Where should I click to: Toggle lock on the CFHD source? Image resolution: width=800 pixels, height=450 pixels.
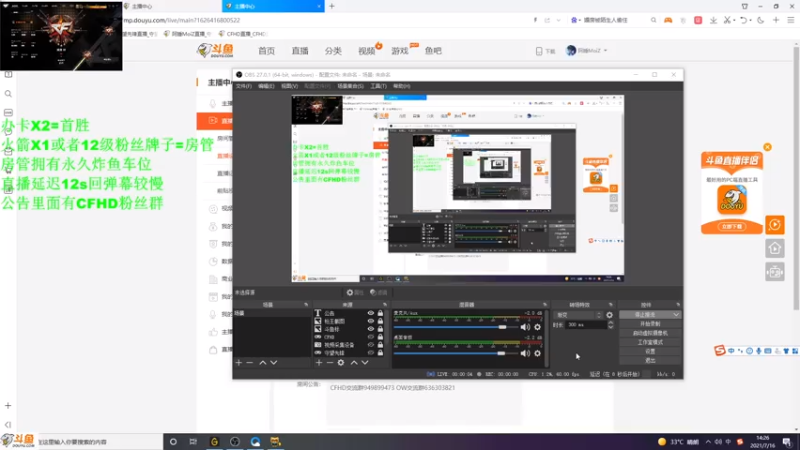[x=380, y=337]
